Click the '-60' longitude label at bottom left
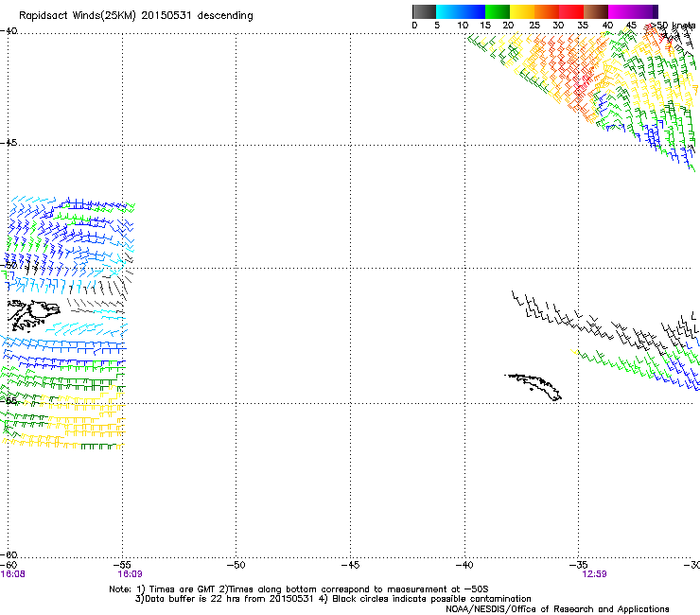Screen dimensions: 700x615 coord(8,565)
